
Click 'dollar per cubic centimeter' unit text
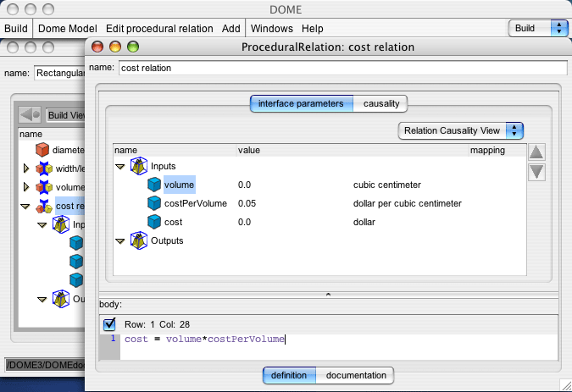point(408,203)
